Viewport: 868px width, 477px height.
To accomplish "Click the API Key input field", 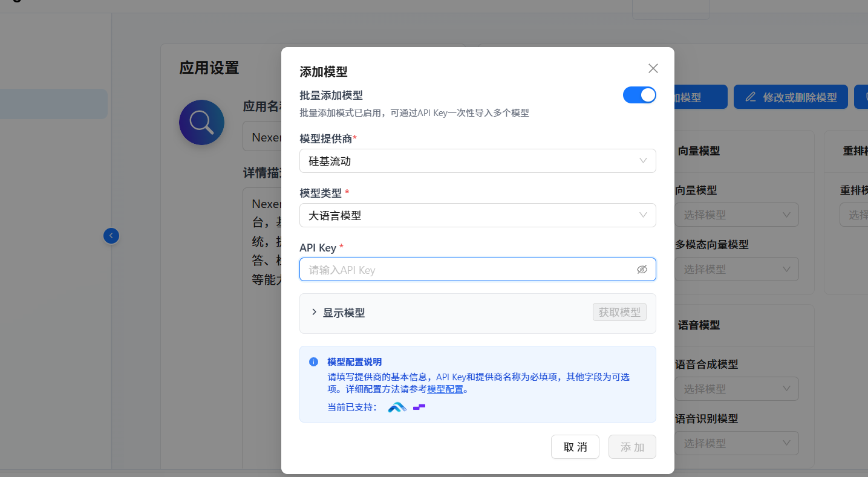I will tap(477, 270).
